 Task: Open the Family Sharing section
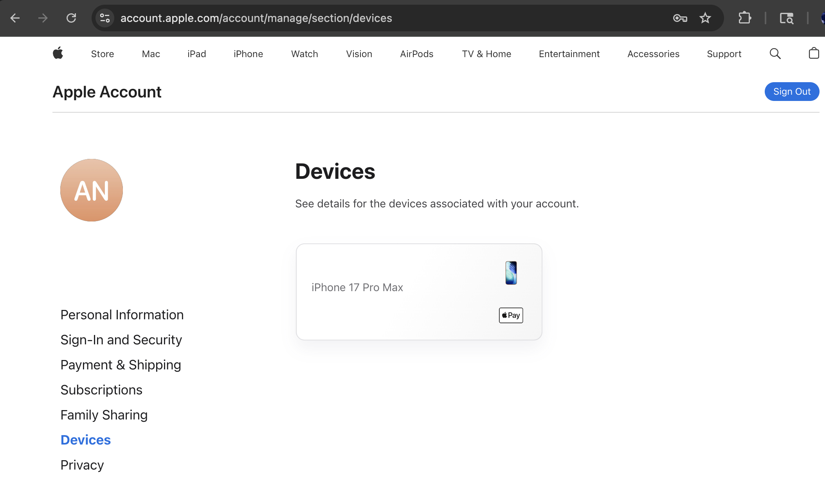[104, 415]
